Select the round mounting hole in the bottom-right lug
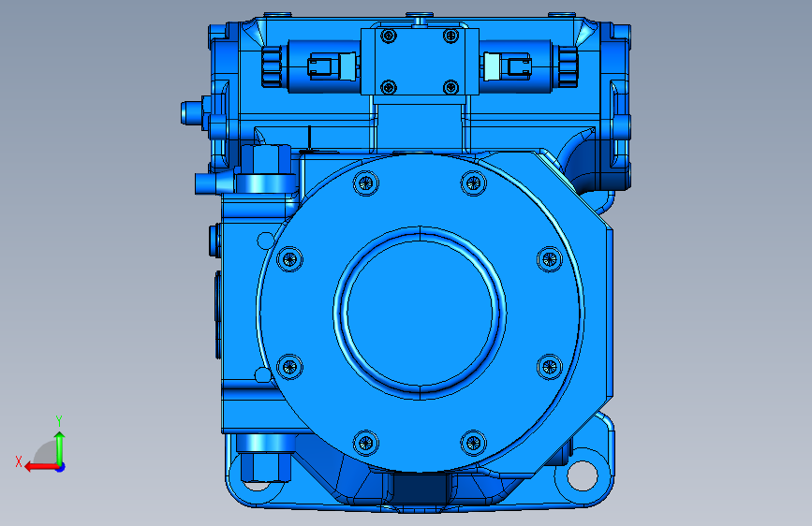Screen dimensions: 812x526 [x=583, y=475]
